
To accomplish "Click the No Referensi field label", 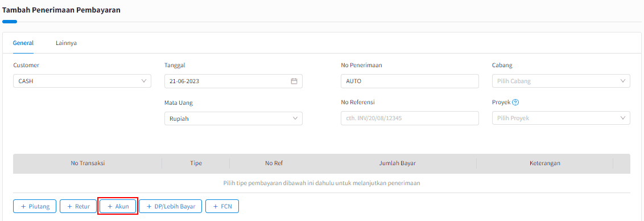I will pyautogui.click(x=358, y=103).
